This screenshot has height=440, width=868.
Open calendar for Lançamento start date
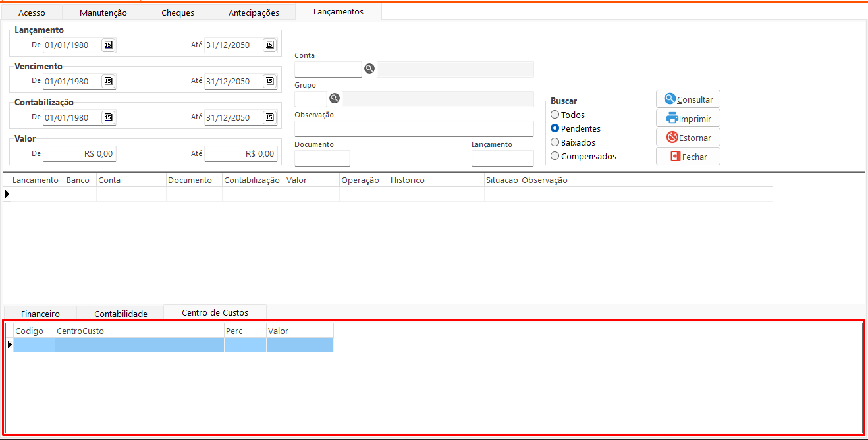coord(109,45)
